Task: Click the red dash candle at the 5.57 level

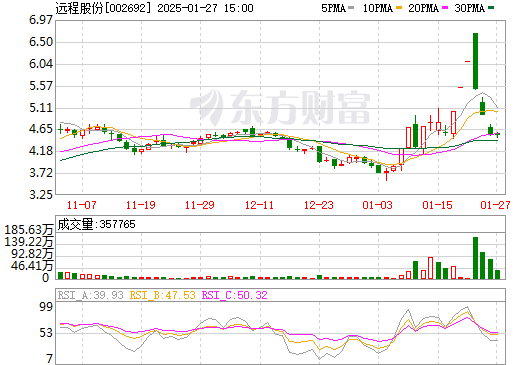Action: [x=460, y=87]
